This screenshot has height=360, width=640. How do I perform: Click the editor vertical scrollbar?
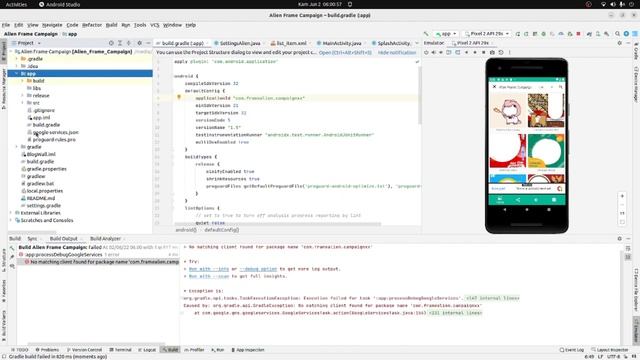pyautogui.click(x=419, y=95)
